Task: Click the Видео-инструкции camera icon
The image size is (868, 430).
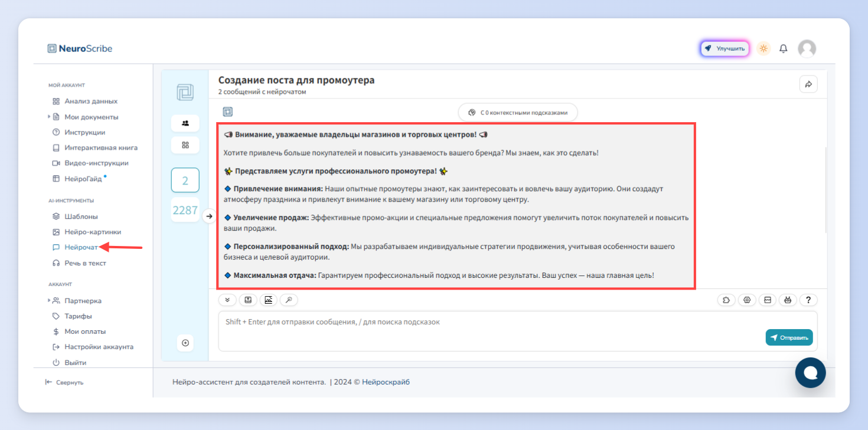Action: [x=56, y=163]
